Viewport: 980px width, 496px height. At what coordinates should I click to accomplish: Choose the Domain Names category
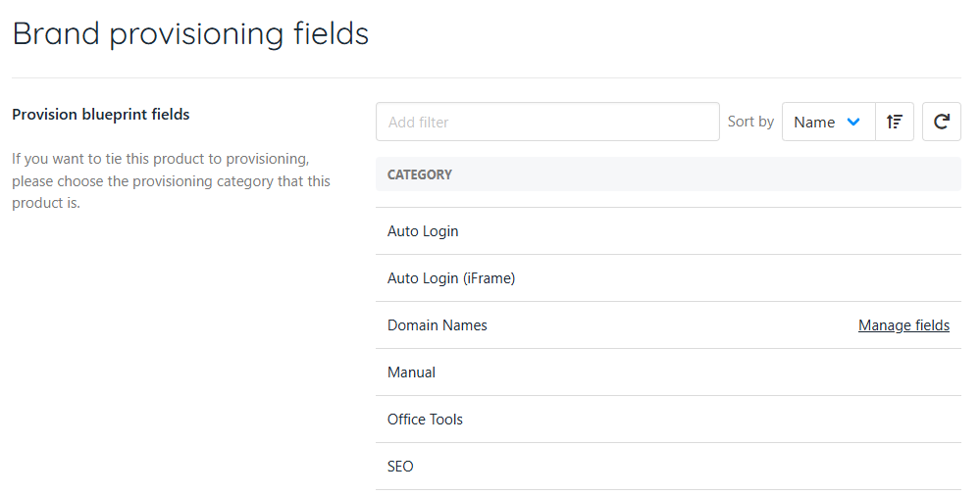click(438, 325)
